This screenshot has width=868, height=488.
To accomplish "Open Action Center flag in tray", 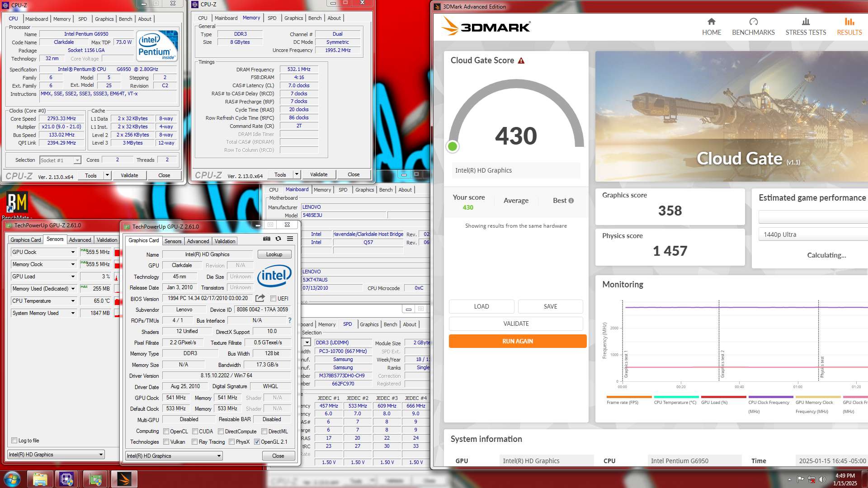I will click(x=800, y=479).
